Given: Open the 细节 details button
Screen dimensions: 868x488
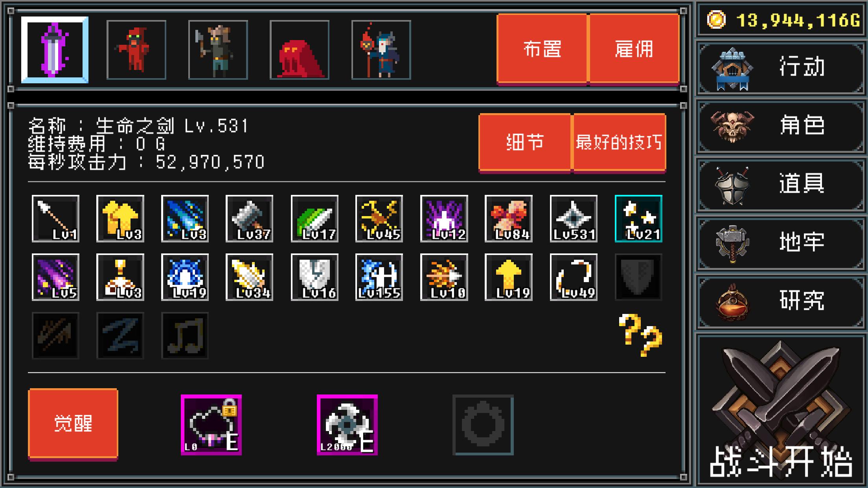Looking at the screenshot, I should (525, 142).
